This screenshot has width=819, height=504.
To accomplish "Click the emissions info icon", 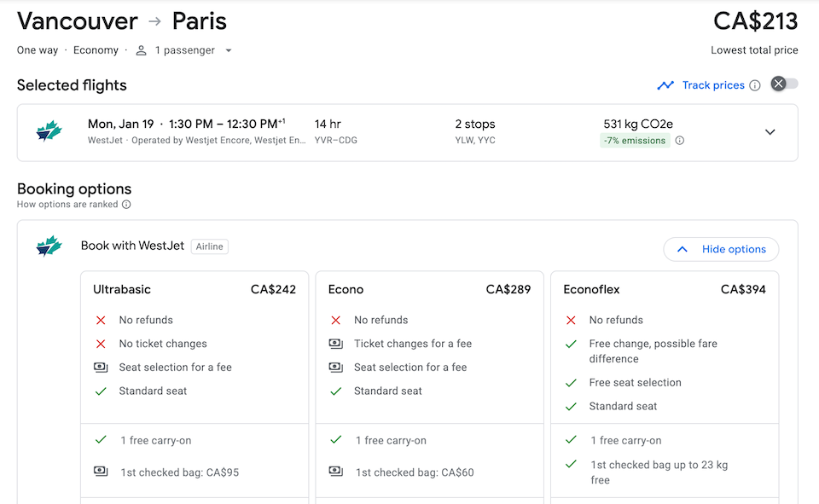I will [680, 141].
